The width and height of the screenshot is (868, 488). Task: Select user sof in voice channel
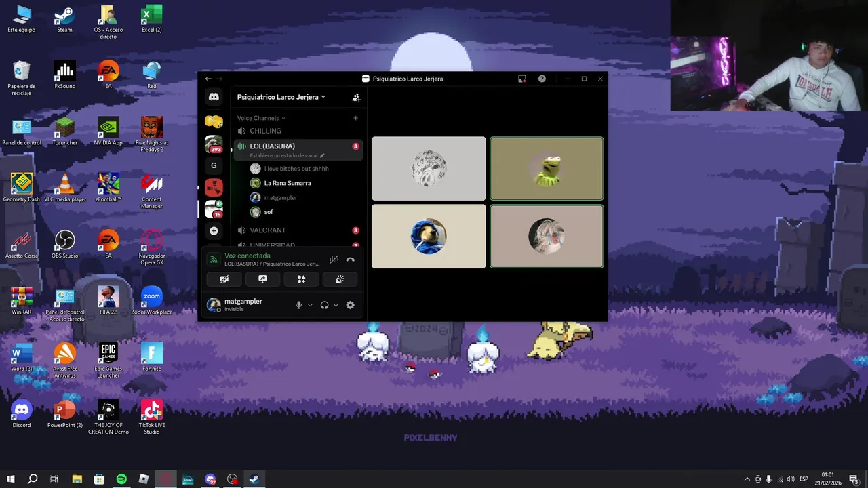269,212
